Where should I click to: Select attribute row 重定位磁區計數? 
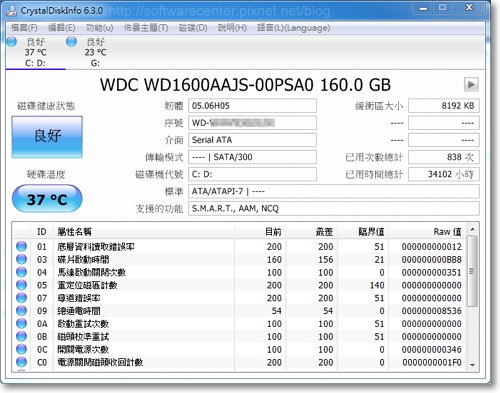pyautogui.click(x=240, y=285)
